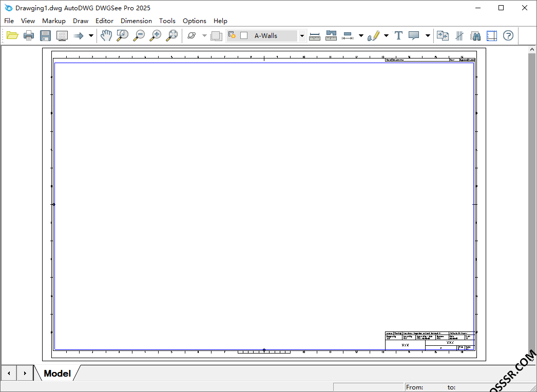Select the Measure Length ruler tool
This screenshot has height=392, width=537.
click(x=314, y=35)
